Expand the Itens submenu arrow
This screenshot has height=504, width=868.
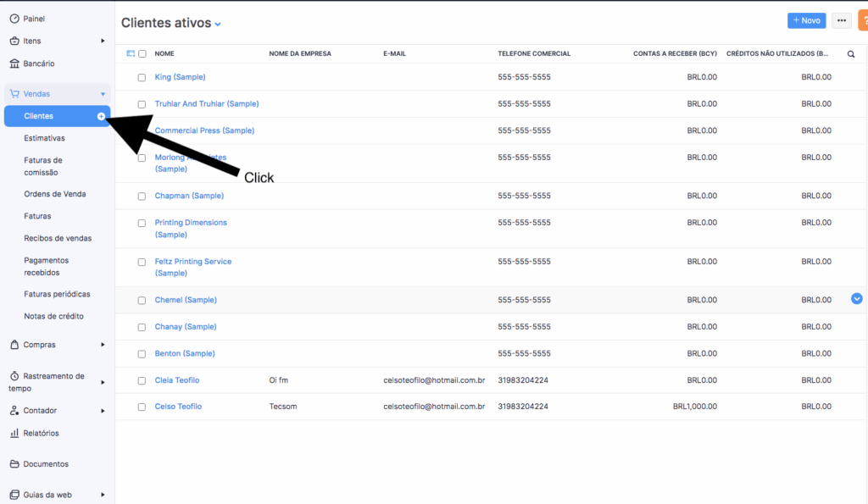(x=103, y=41)
